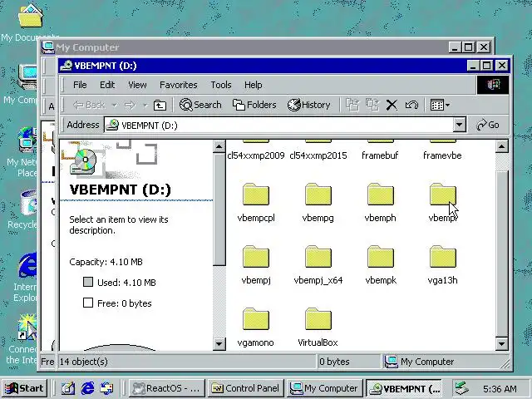Click the Back toolbar button

point(89,106)
